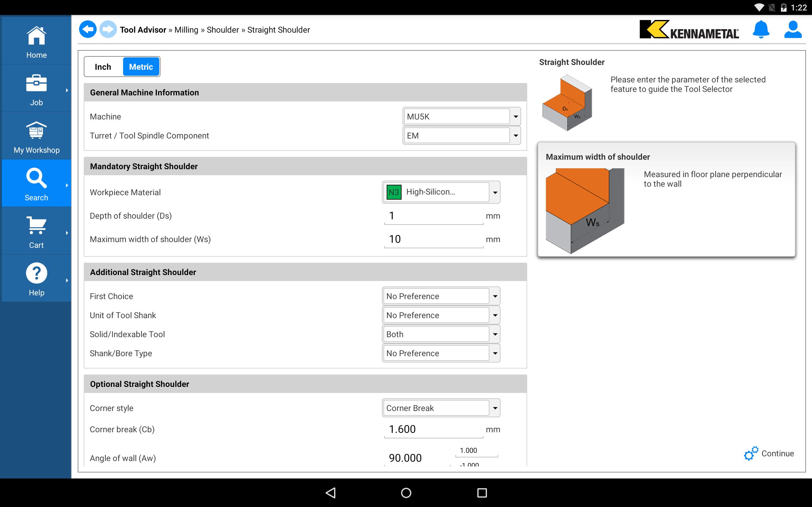Expand the Corner style dropdown
This screenshot has height=507, width=812.
pos(441,408)
